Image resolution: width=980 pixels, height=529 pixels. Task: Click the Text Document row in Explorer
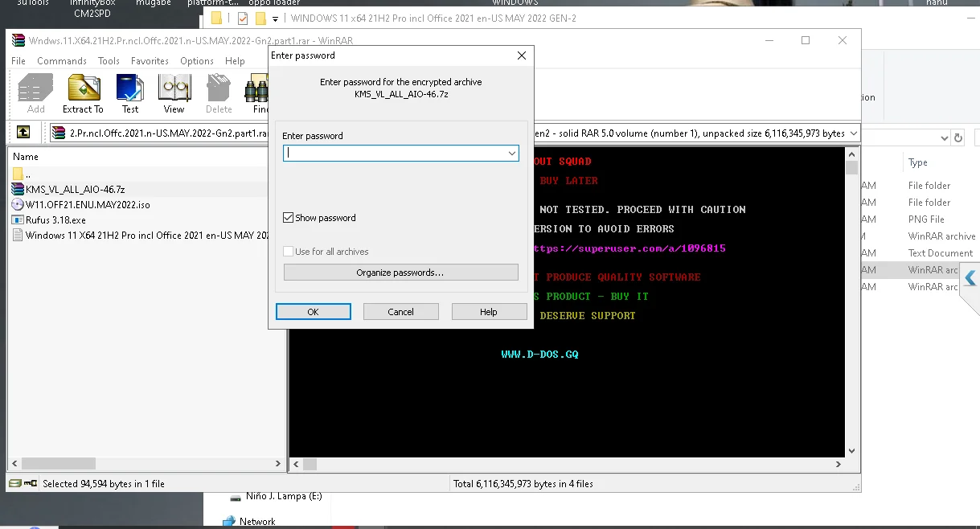pos(941,253)
